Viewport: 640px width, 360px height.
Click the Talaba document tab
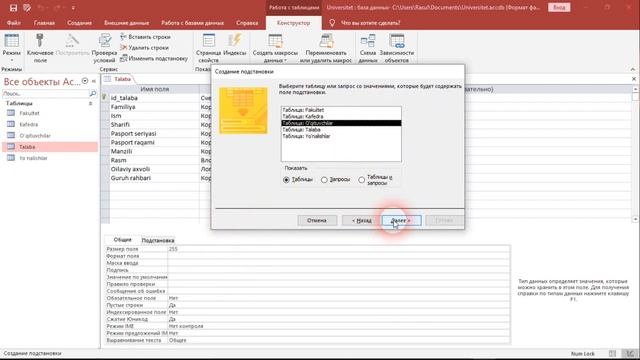point(119,79)
